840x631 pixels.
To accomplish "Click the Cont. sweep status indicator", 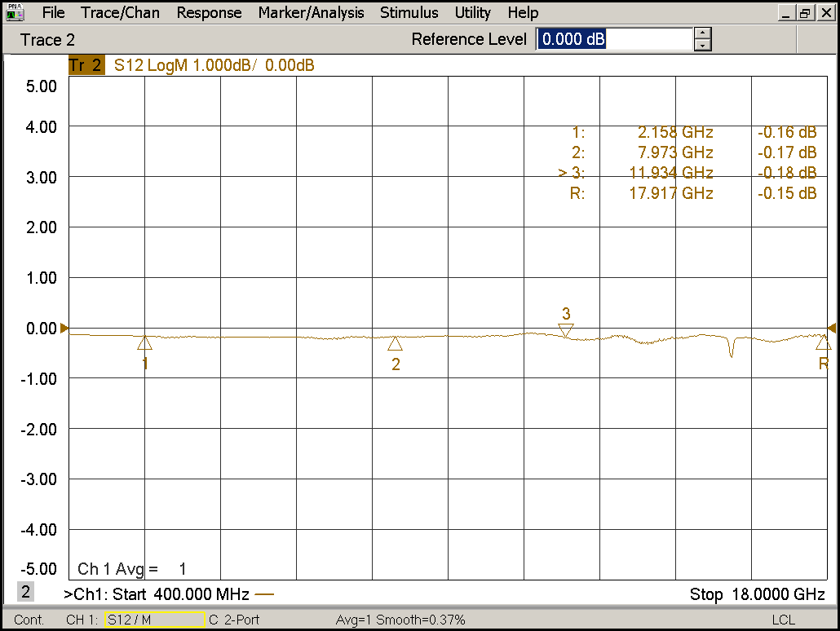I will pyautogui.click(x=29, y=620).
